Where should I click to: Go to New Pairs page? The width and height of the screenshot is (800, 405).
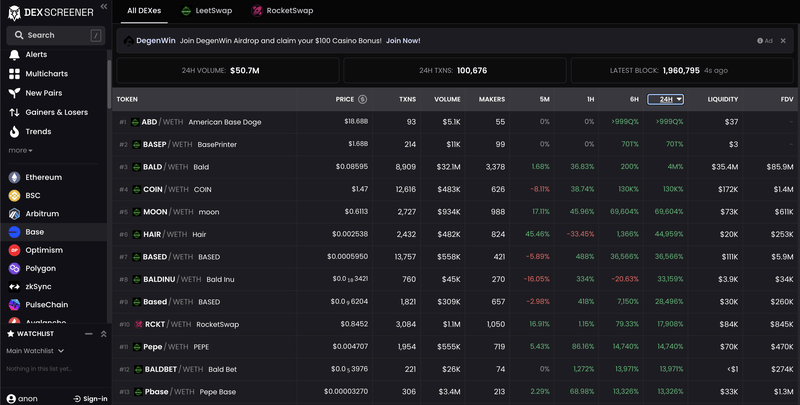point(43,93)
